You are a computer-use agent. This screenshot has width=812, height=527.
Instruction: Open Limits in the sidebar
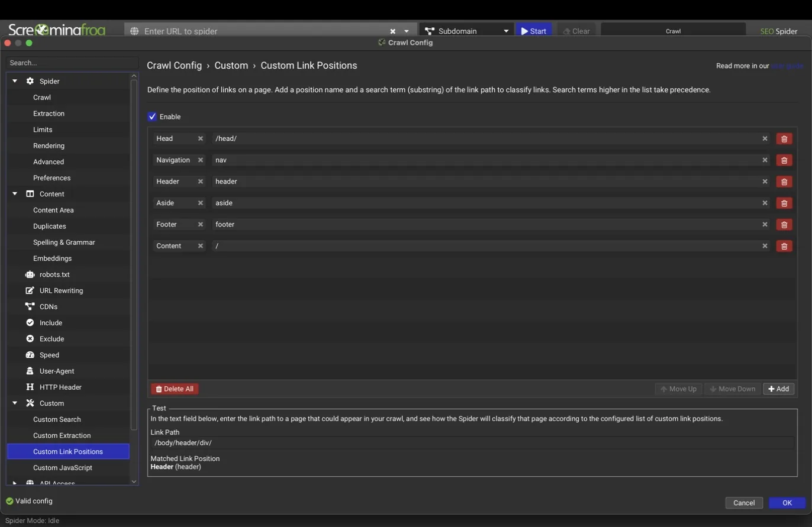[43, 130]
